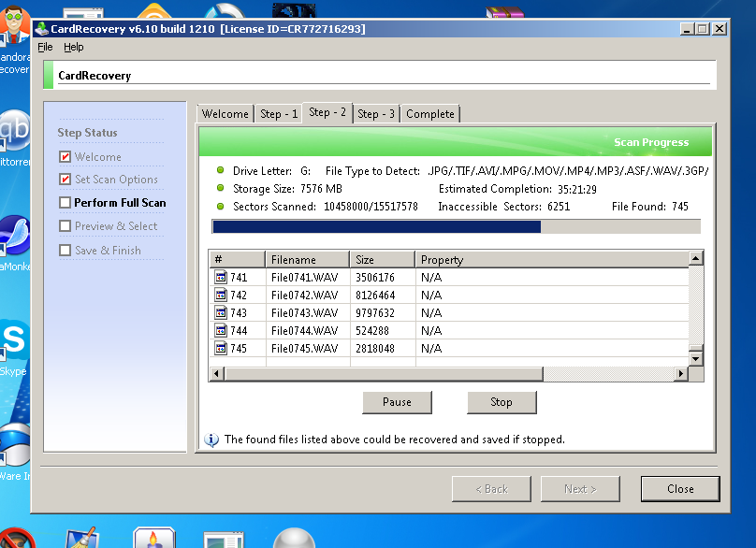Toggle the Set Scan Options checkbox
This screenshot has width=756, height=548.
(65, 180)
